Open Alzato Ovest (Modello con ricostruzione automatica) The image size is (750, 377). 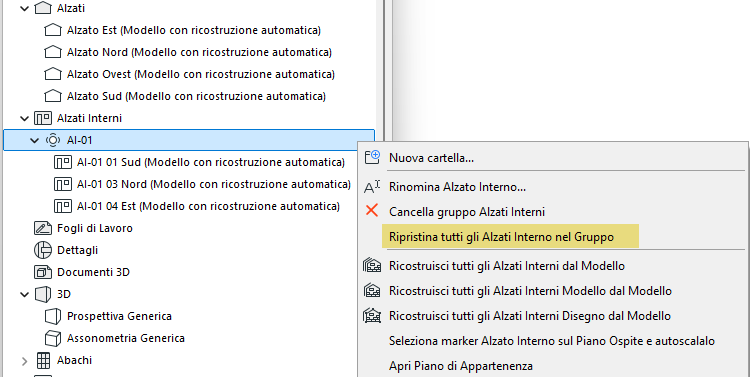[x=201, y=74]
